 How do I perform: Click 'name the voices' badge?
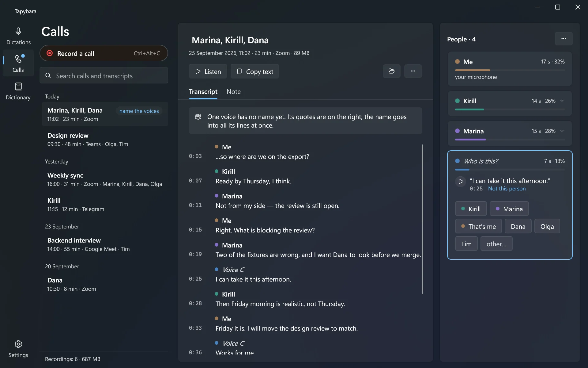(x=139, y=111)
